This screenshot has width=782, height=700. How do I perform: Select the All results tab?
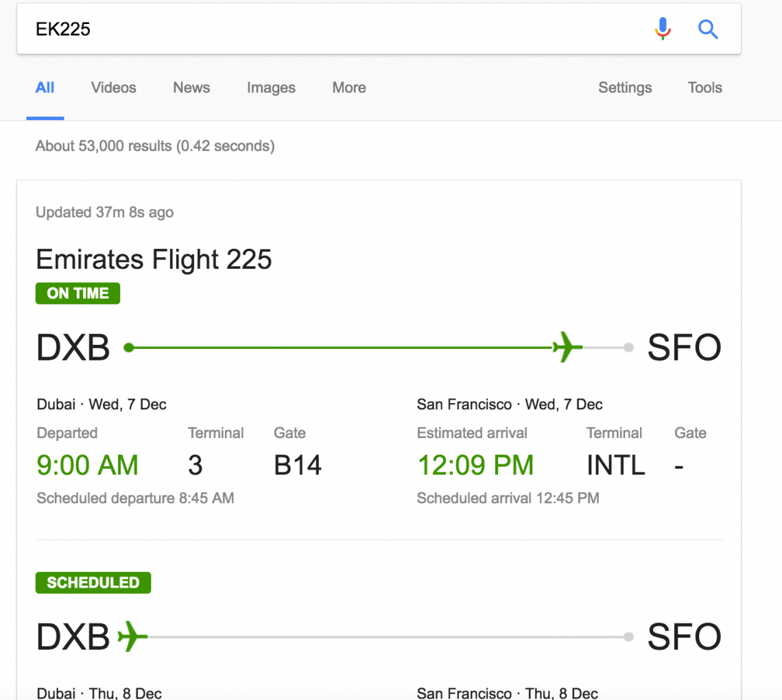(x=45, y=88)
